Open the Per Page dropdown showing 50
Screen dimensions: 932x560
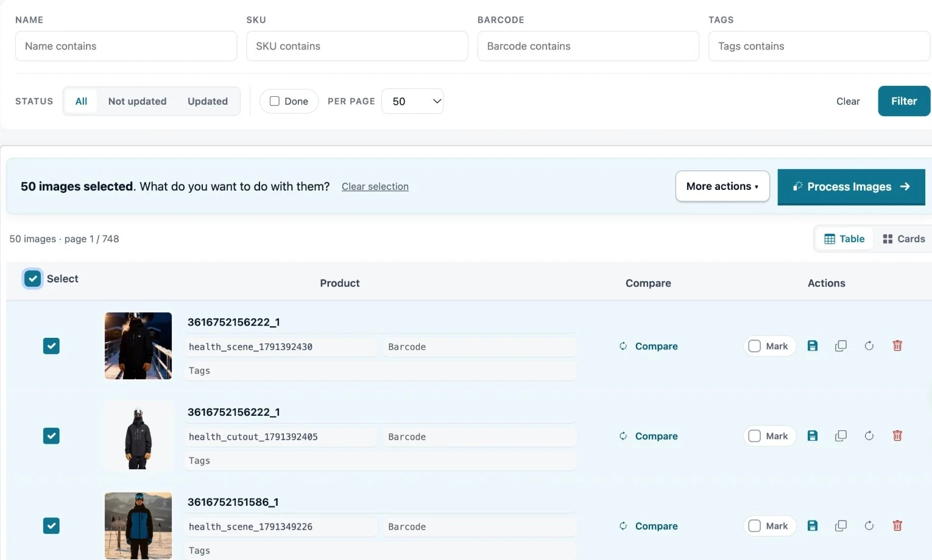click(x=412, y=101)
